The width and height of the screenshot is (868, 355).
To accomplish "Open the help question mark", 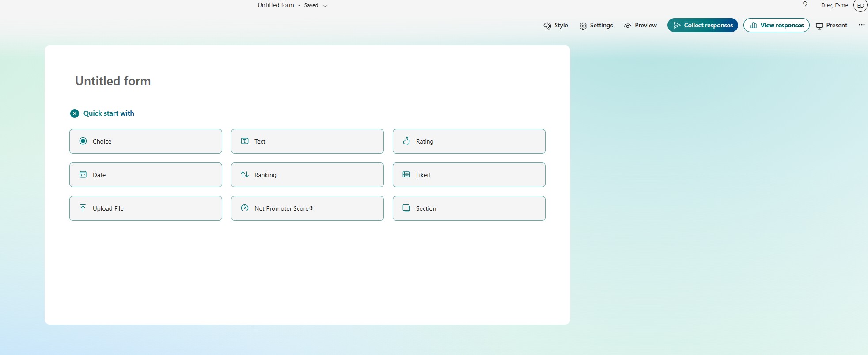I will click(805, 5).
